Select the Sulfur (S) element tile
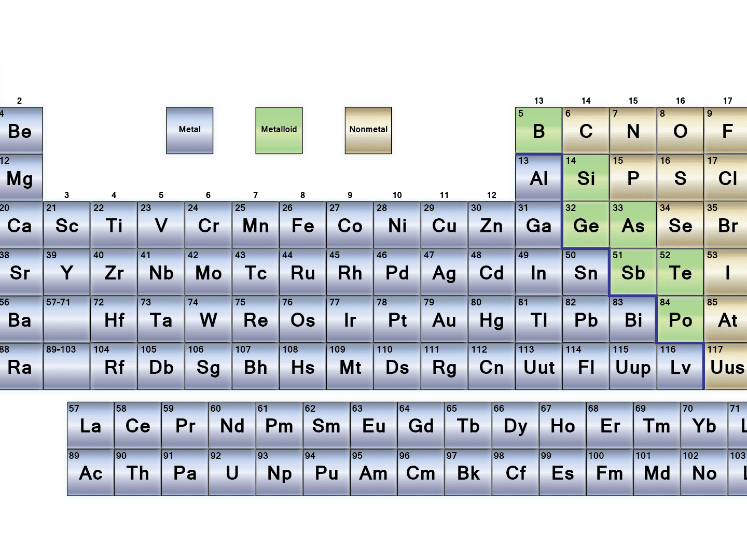This screenshot has width=747, height=560. 680,178
